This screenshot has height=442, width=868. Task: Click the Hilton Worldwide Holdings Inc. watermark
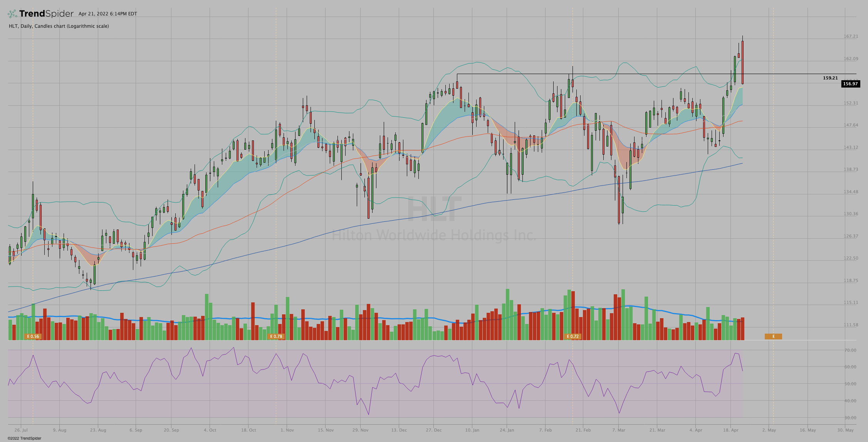coord(434,235)
